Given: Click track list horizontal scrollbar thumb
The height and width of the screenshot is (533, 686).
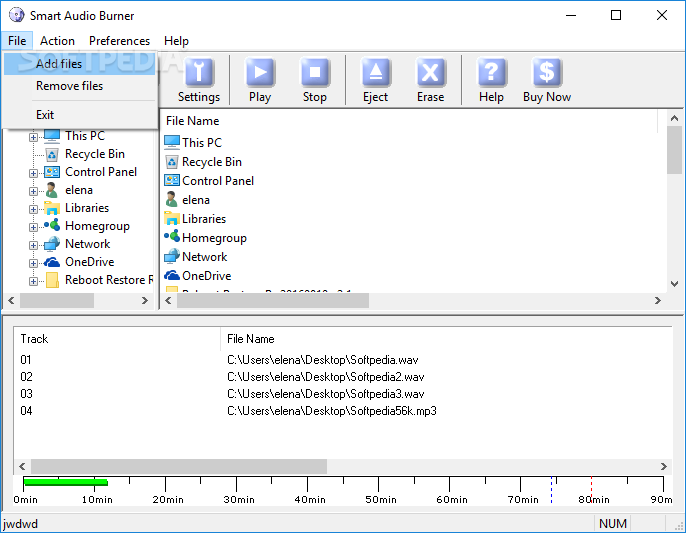Looking at the screenshot, I should click(x=179, y=466).
